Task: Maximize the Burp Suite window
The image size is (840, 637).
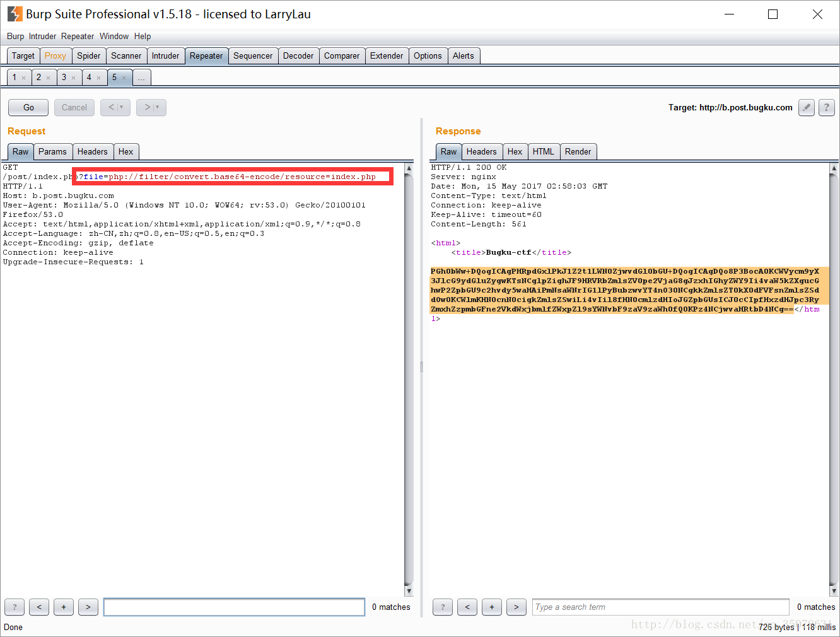Action: [773, 14]
